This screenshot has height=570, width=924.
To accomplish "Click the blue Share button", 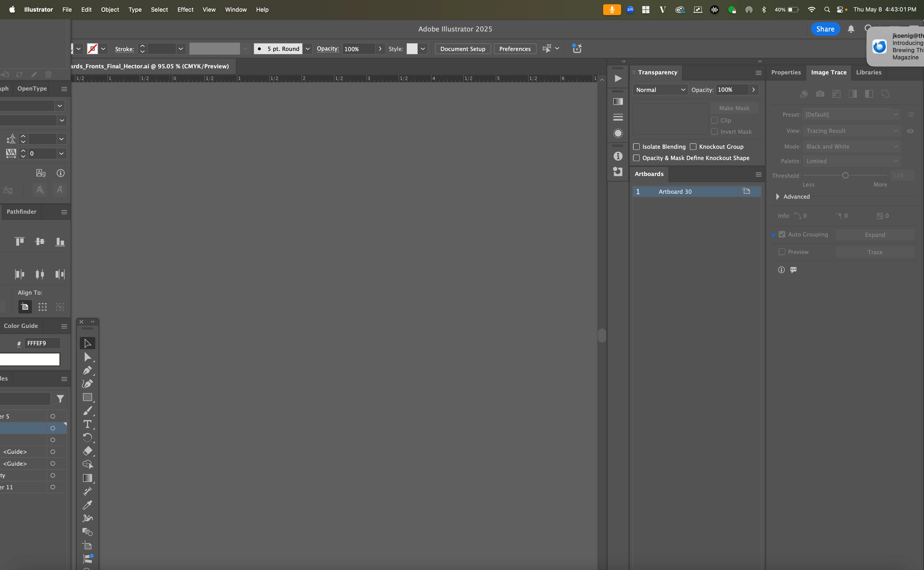I will point(825,29).
